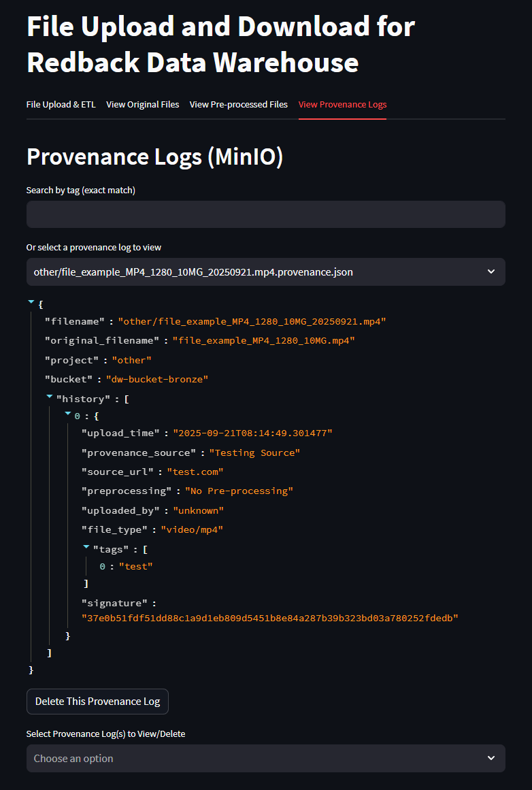Click the "No Pre-processing" value

[239, 491]
